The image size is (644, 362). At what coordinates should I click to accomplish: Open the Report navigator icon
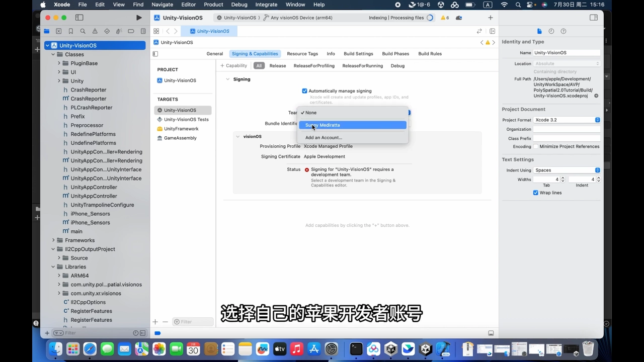(143, 31)
